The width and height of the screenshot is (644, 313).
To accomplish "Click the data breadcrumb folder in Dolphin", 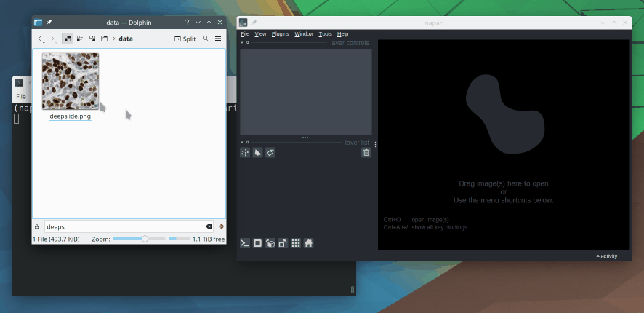I will [126, 39].
